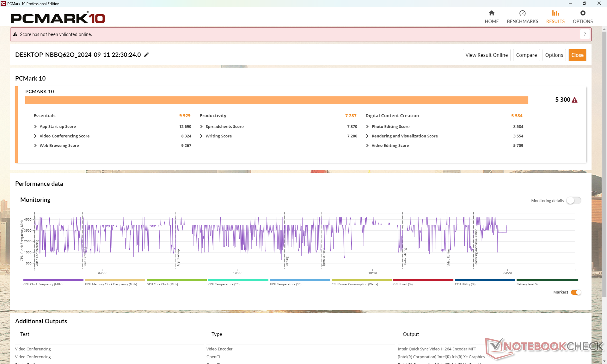
Task: Expand the Spreadsheets Score details
Action: pos(201,126)
